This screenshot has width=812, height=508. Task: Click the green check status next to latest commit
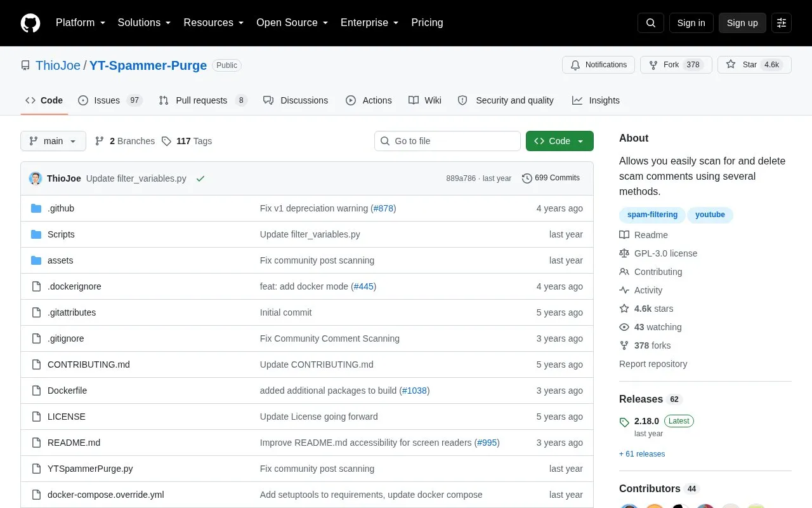coord(200,178)
